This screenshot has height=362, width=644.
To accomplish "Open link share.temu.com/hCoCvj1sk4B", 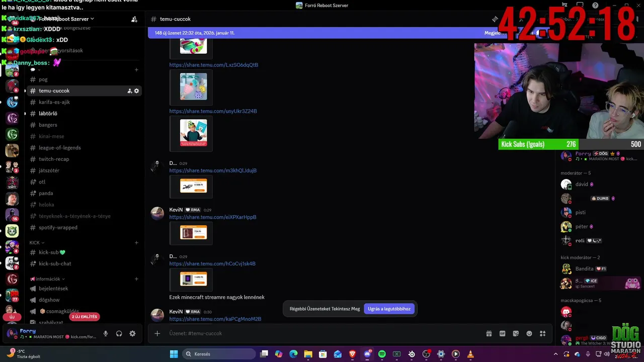I will [x=212, y=263].
